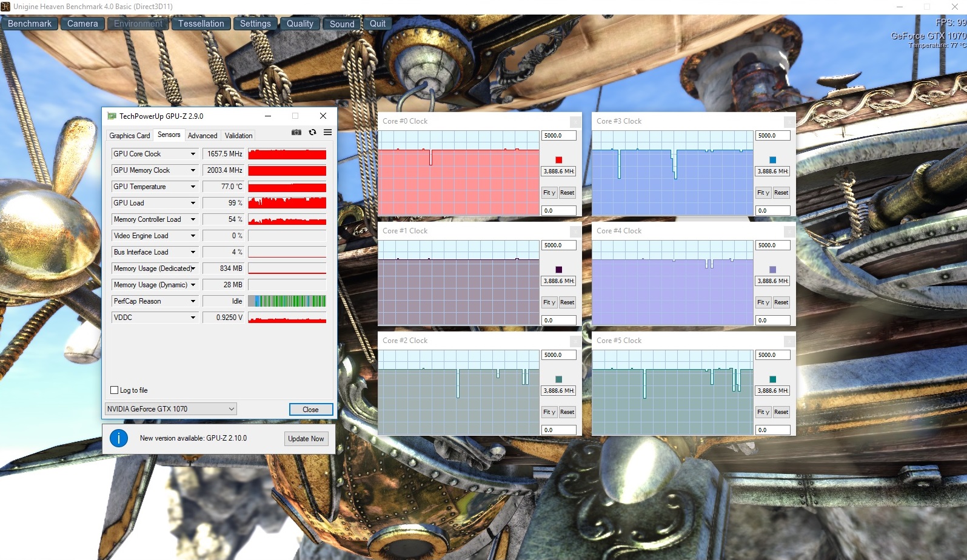This screenshot has height=560, width=967.
Task: Open the Benchmark menu in Heaven
Action: pyautogui.click(x=30, y=24)
